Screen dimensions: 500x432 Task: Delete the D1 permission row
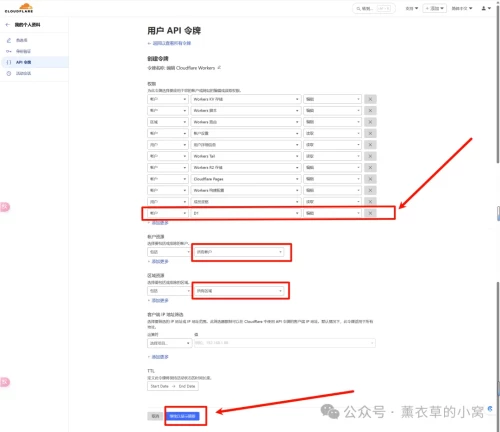(370, 213)
